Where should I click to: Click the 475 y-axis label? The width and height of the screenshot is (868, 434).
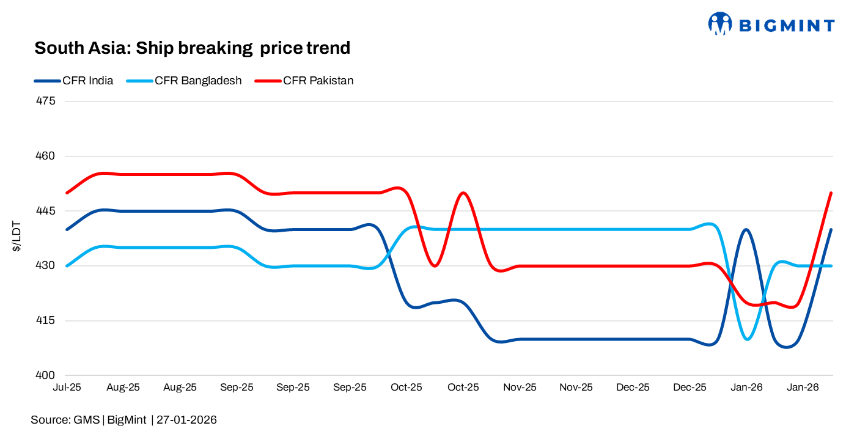[x=46, y=101]
